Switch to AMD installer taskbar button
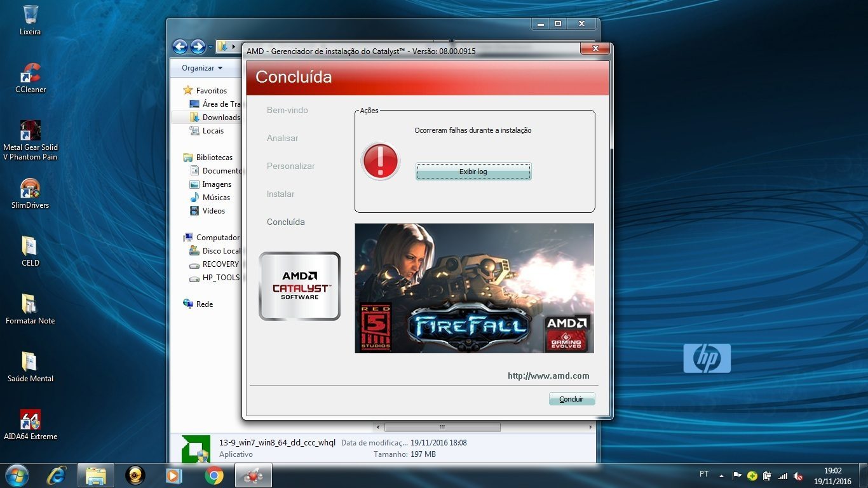This screenshot has width=868, height=488. pyautogui.click(x=254, y=475)
